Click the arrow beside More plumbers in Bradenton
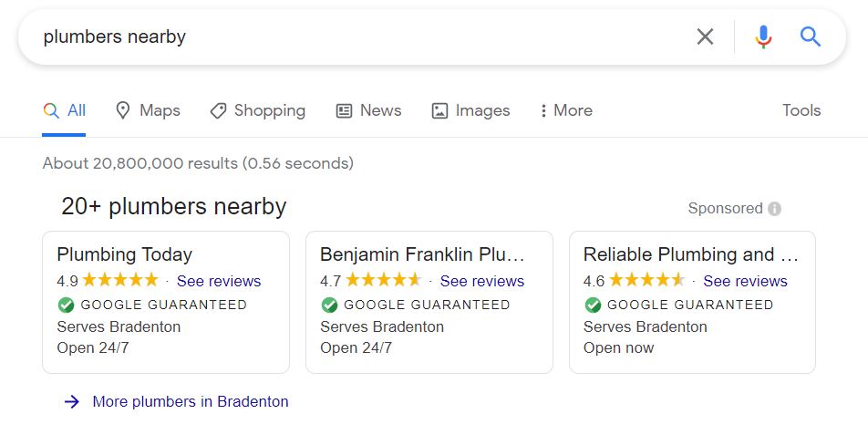 point(72,402)
